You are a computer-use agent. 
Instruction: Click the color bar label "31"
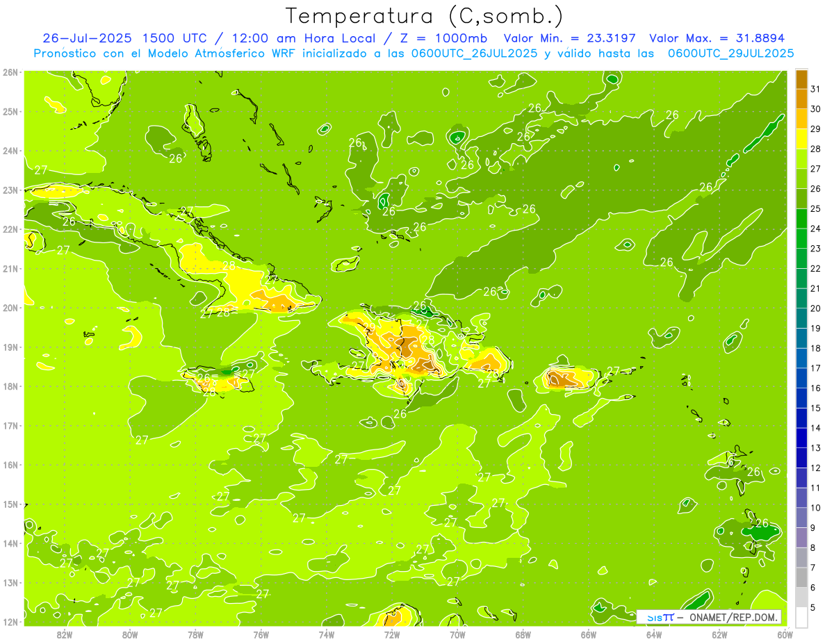click(815, 90)
